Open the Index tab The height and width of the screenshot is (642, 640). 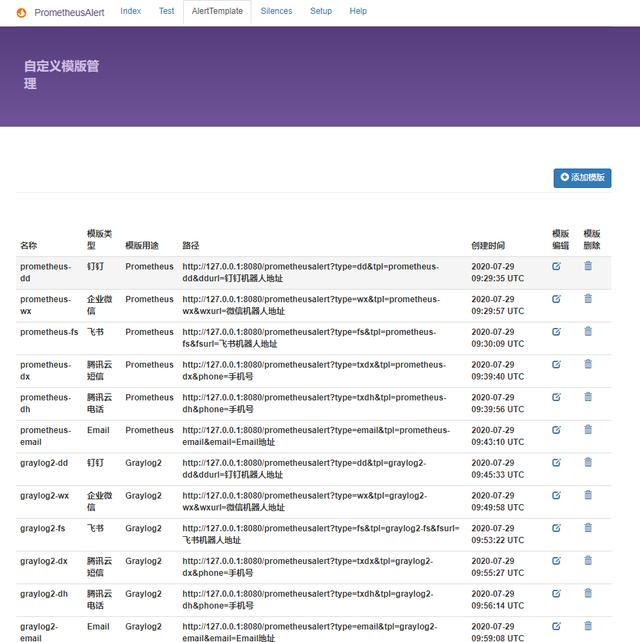click(131, 11)
